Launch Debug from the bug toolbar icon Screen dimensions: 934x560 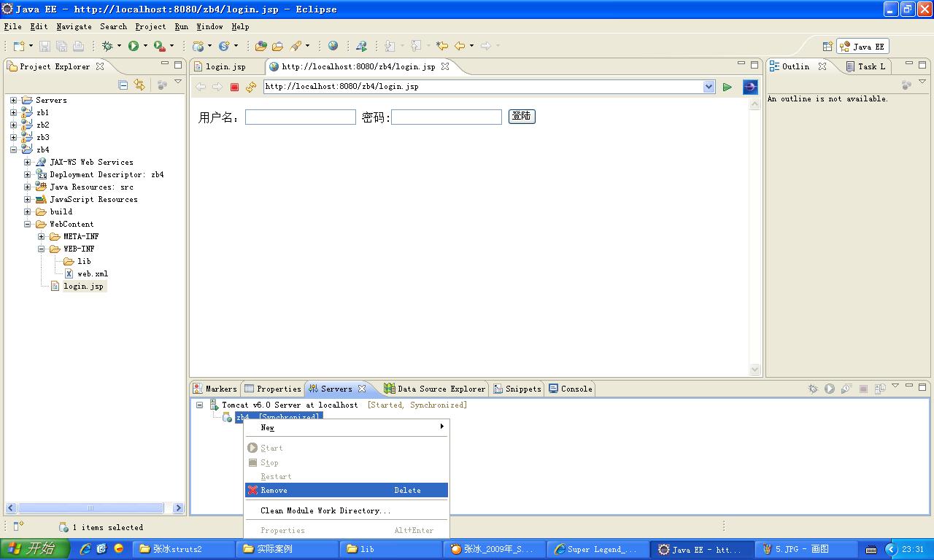coord(107,46)
